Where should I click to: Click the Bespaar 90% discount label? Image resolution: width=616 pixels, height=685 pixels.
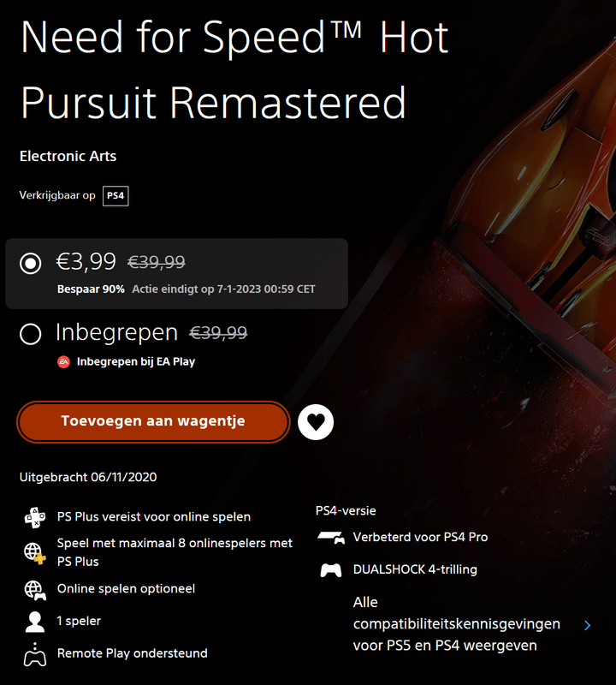pyautogui.click(x=91, y=289)
